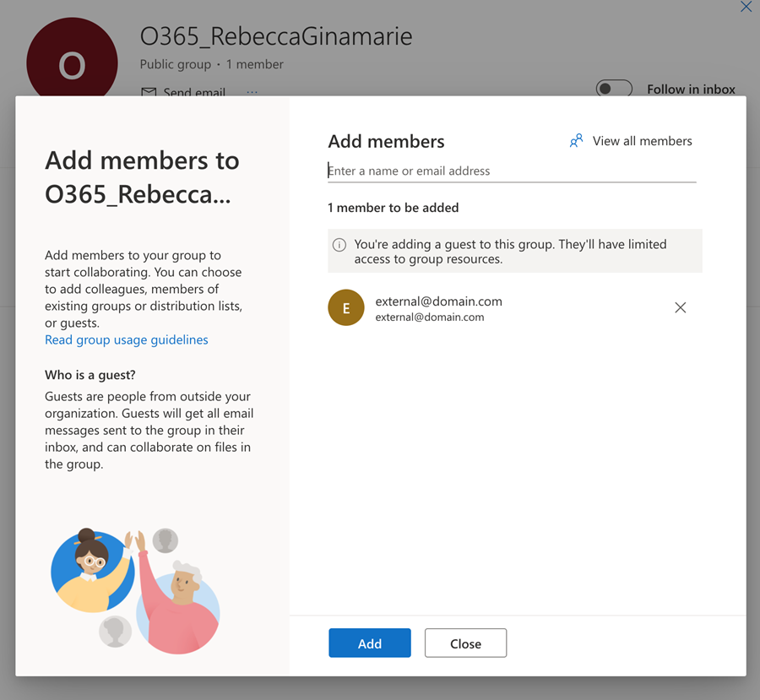This screenshot has height=700, width=760.
Task: Open View all members link
Action: [631, 141]
